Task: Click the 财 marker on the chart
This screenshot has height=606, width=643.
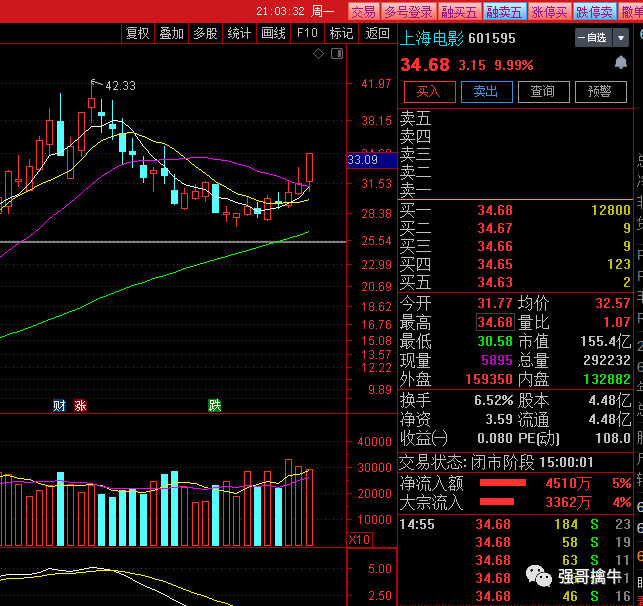Action: click(59, 406)
